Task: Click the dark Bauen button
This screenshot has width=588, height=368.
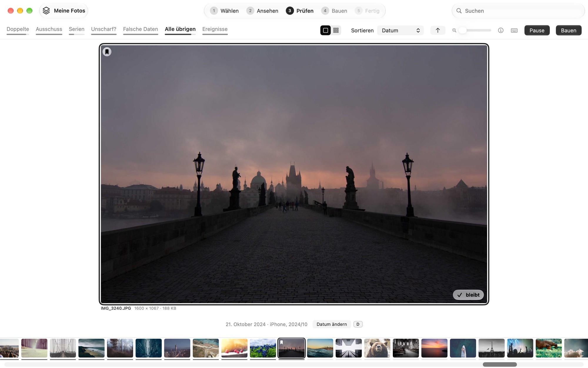Action: click(x=569, y=30)
